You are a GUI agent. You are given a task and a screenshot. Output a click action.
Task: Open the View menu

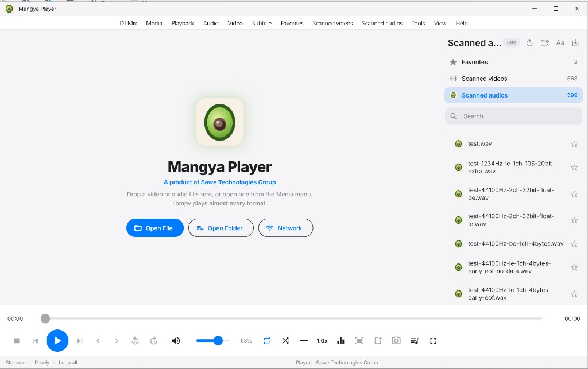click(x=440, y=23)
